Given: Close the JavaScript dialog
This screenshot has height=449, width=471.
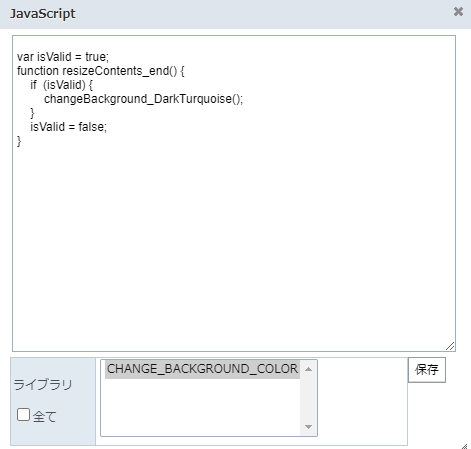Looking at the screenshot, I should coord(458,12).
